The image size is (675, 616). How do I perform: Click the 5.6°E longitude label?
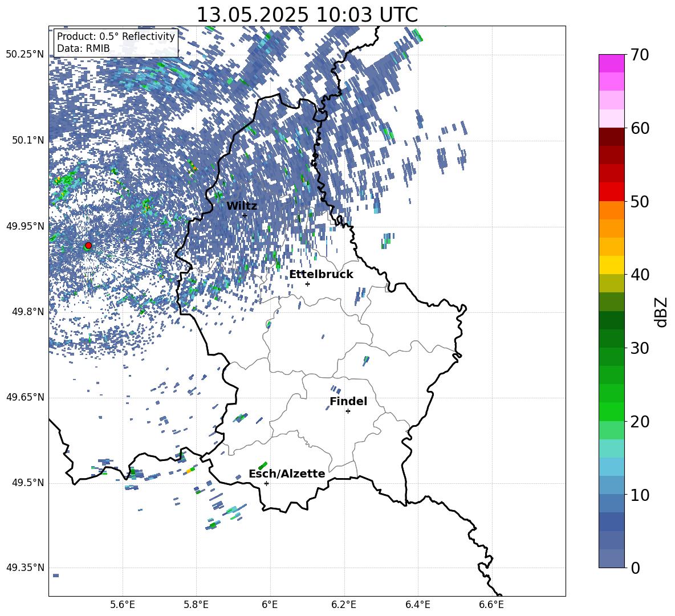click(123, 605)
